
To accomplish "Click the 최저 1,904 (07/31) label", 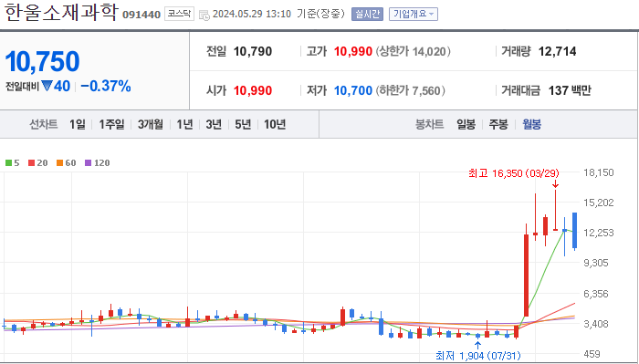I will click(x=478, y=356).
